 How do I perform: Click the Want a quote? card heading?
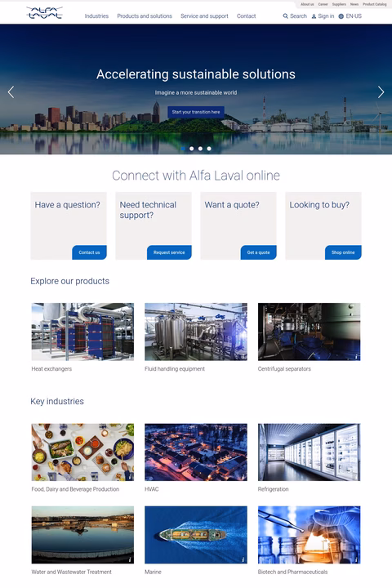[x=232, y=205]
